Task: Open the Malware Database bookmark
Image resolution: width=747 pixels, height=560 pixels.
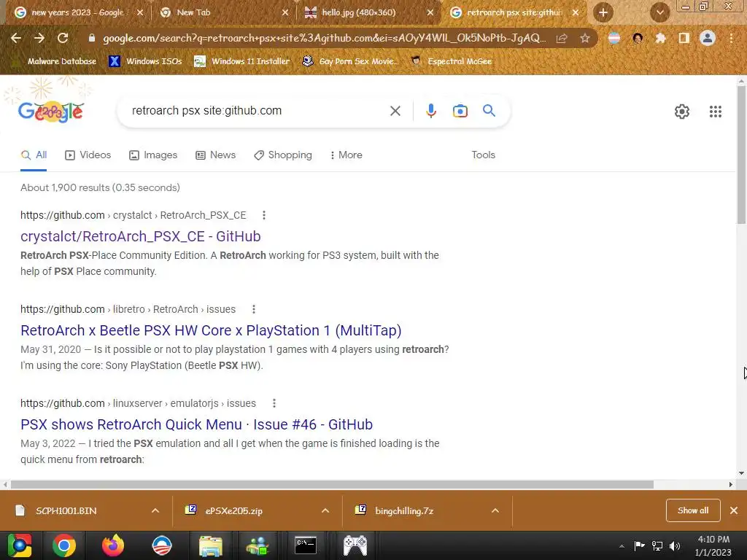Action: [x=54, y=61]
